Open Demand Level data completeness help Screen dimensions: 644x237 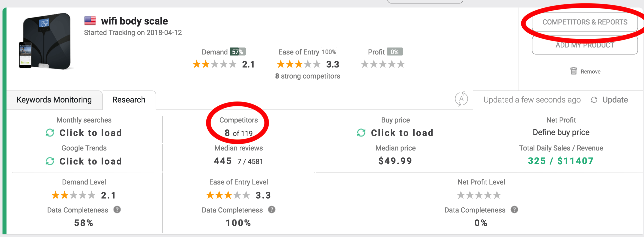pos(117,209)
